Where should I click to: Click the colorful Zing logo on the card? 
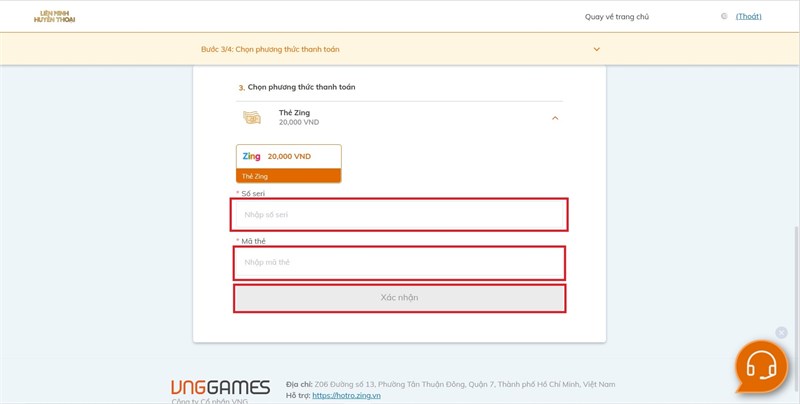point(251,157)
